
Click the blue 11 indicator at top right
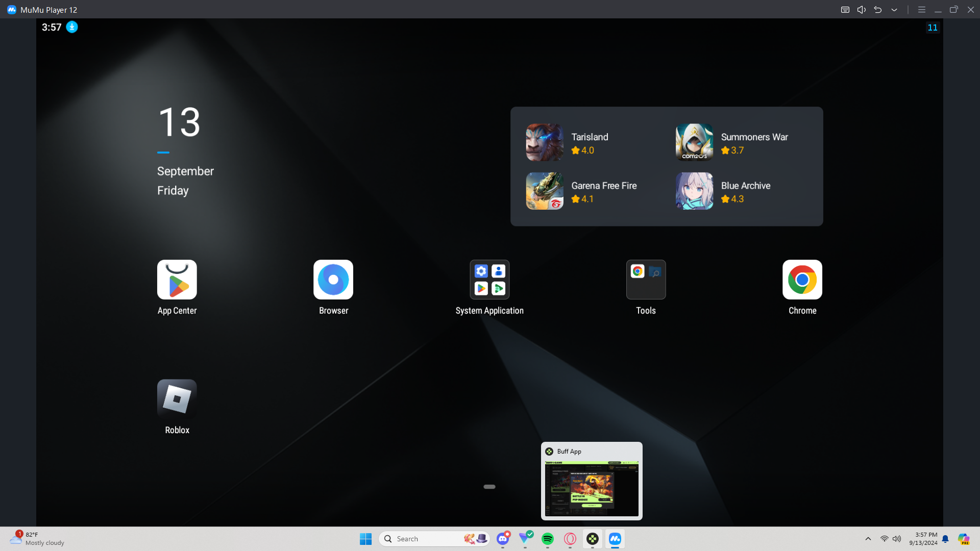933,28
